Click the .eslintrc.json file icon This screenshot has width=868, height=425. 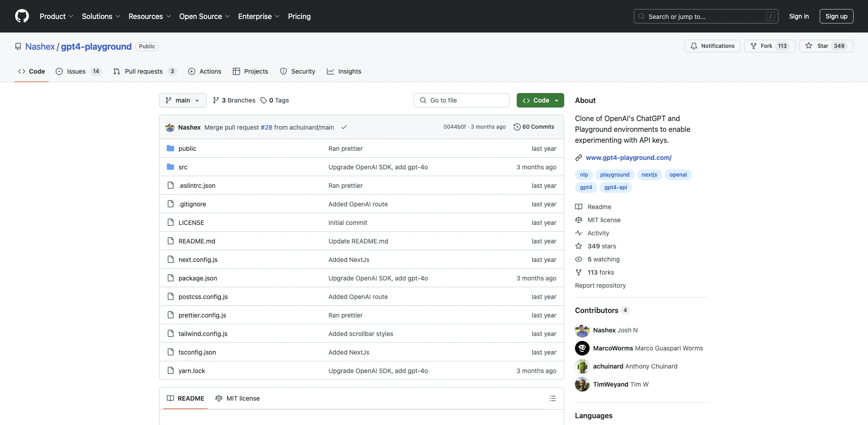[170, 185]
